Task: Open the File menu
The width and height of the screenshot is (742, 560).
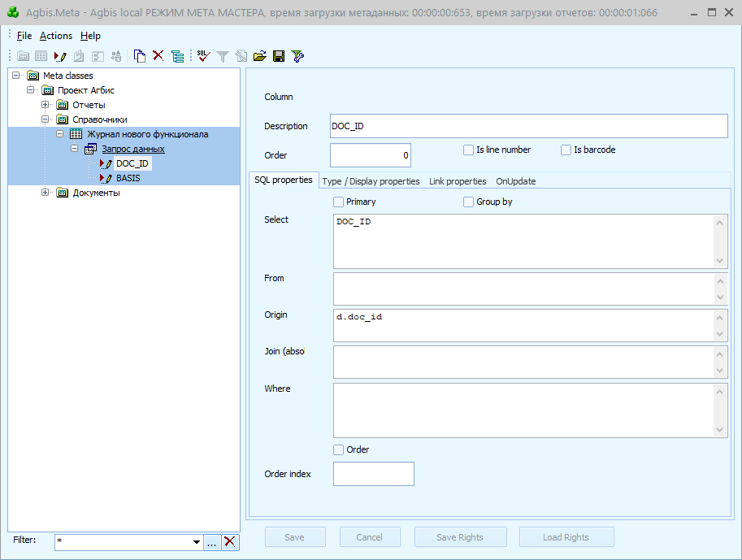Action: 24,36
